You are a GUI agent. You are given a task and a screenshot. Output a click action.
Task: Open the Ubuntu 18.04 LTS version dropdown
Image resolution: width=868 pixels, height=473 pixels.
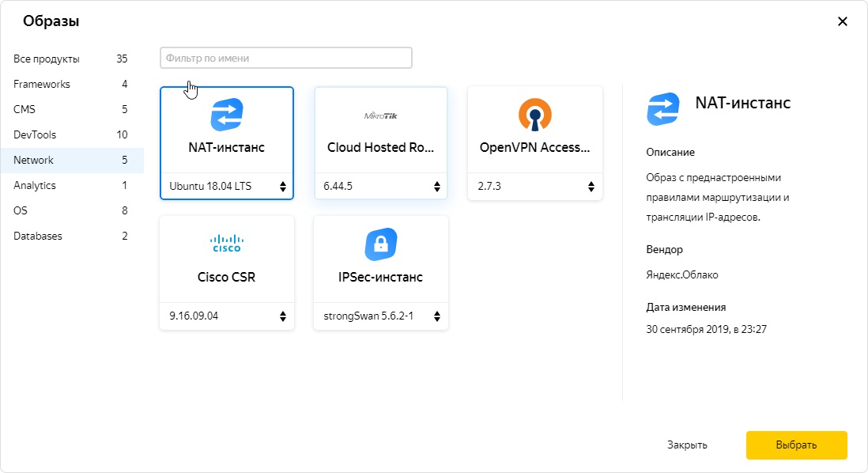(227, 187)
